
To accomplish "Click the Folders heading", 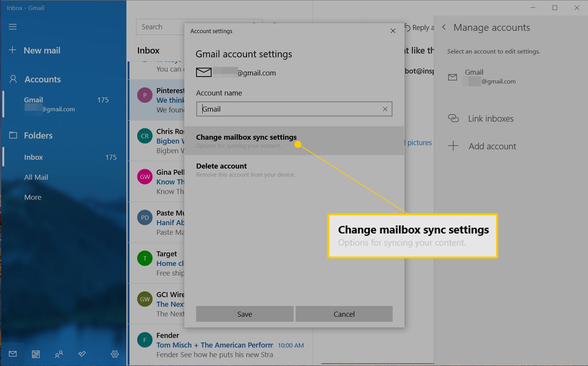I will click(x=38, y=135).
